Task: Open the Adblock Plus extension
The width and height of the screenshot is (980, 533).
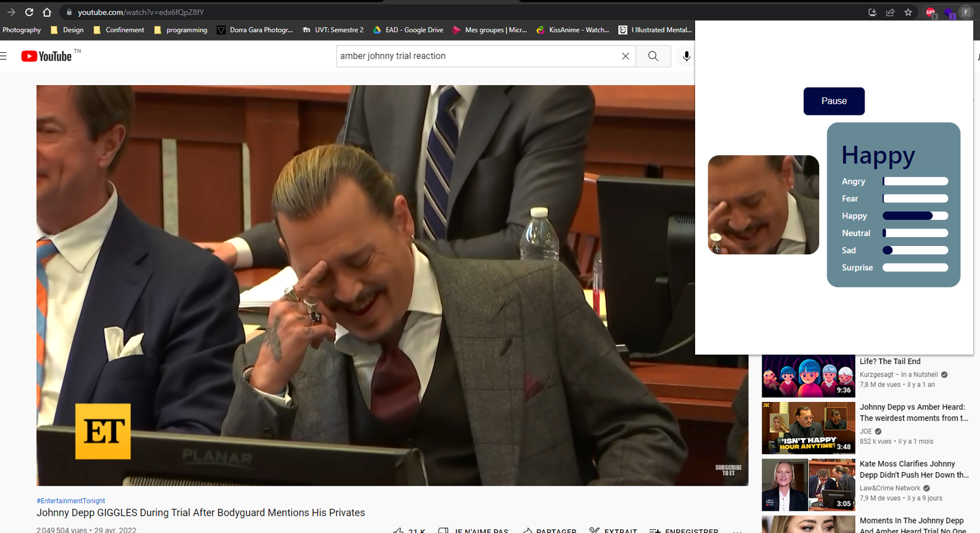Action: pyautogui.click(x=930, y=12)
